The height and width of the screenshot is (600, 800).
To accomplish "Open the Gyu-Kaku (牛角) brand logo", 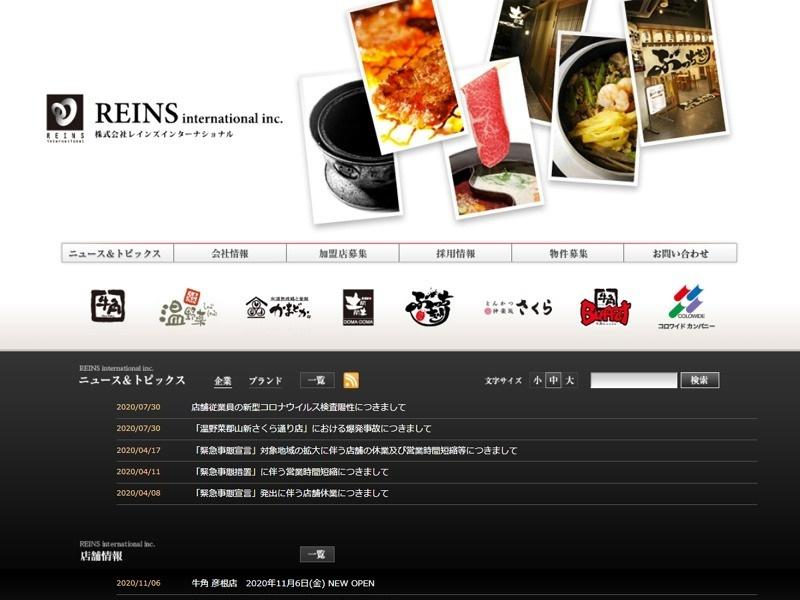I will tap(108, 306).
